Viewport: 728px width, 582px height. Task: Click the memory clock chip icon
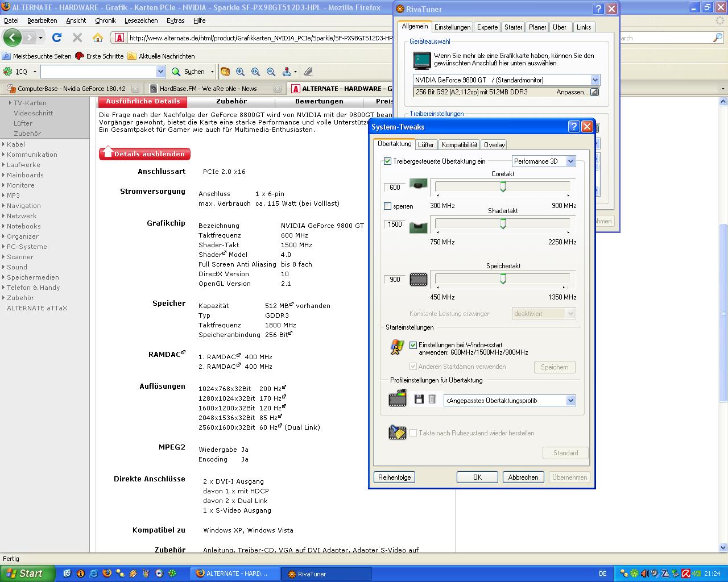pos(419,279)
